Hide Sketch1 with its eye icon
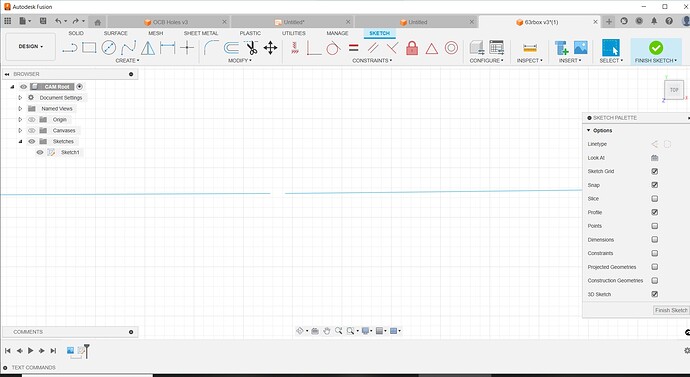Image resolution: width=690 pixels, height=377 pixels. [40, 152]
